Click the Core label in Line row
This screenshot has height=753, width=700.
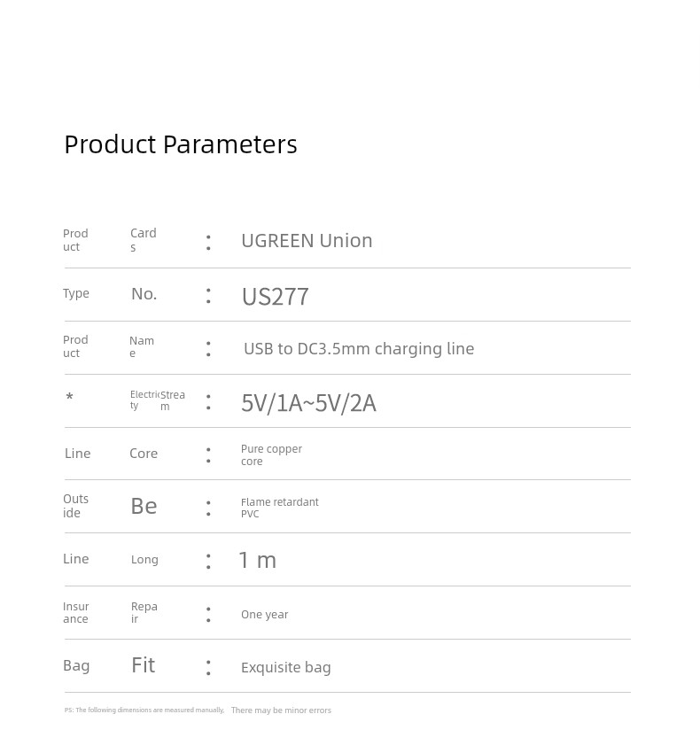point(144,454)
